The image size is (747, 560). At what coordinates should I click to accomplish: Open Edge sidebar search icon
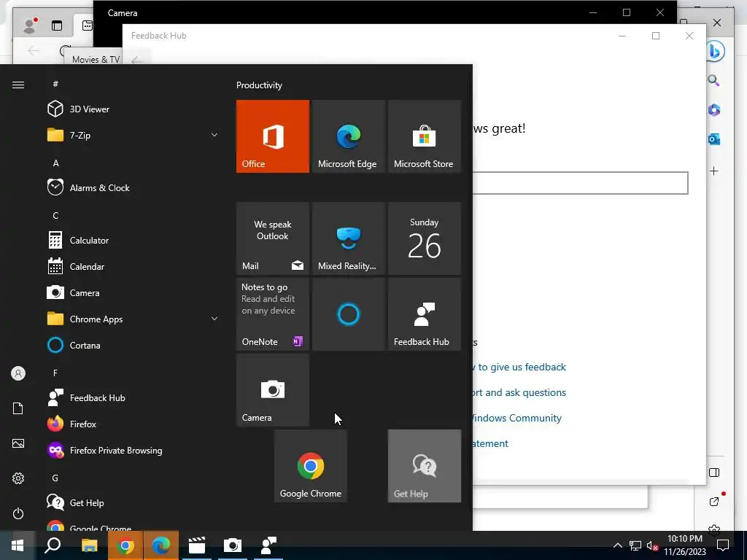[x=713, y=80]
